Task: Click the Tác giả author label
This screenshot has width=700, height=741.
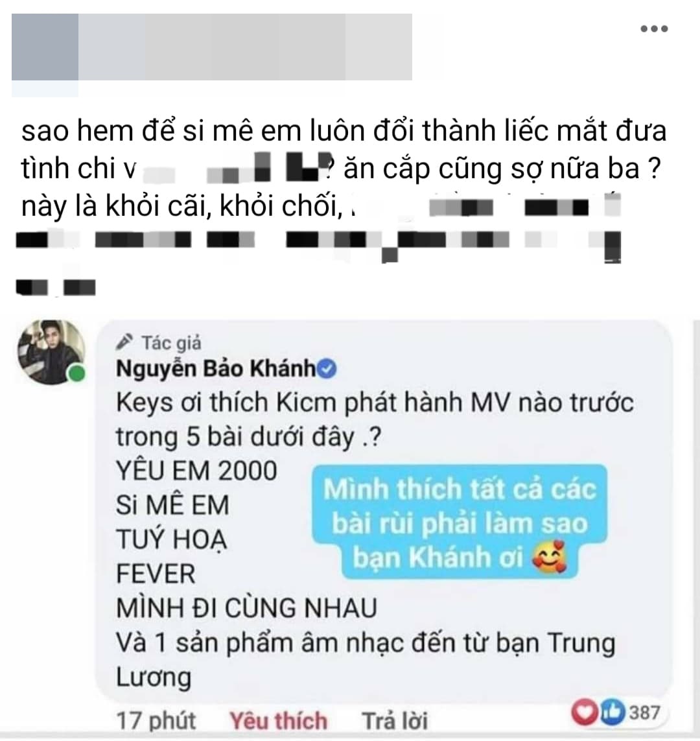Action: click(172, 342)
